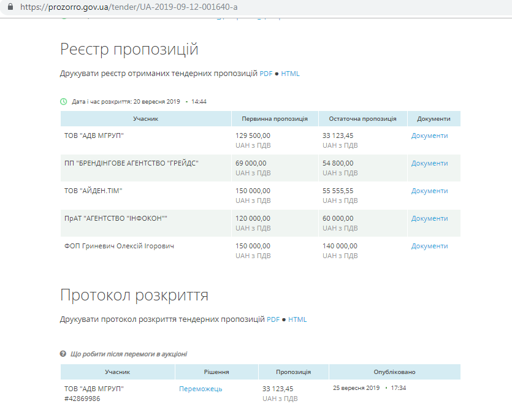Screen dimensions: 512x420
Task: Open documents for ФОП Гриневич Олексій Ігорович
Action: (429, 246)
